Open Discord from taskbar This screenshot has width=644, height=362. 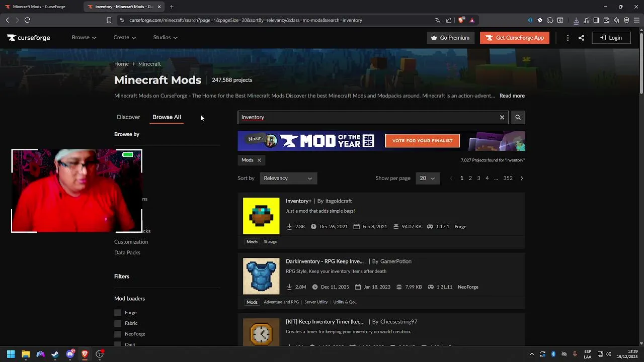[70, 354]
